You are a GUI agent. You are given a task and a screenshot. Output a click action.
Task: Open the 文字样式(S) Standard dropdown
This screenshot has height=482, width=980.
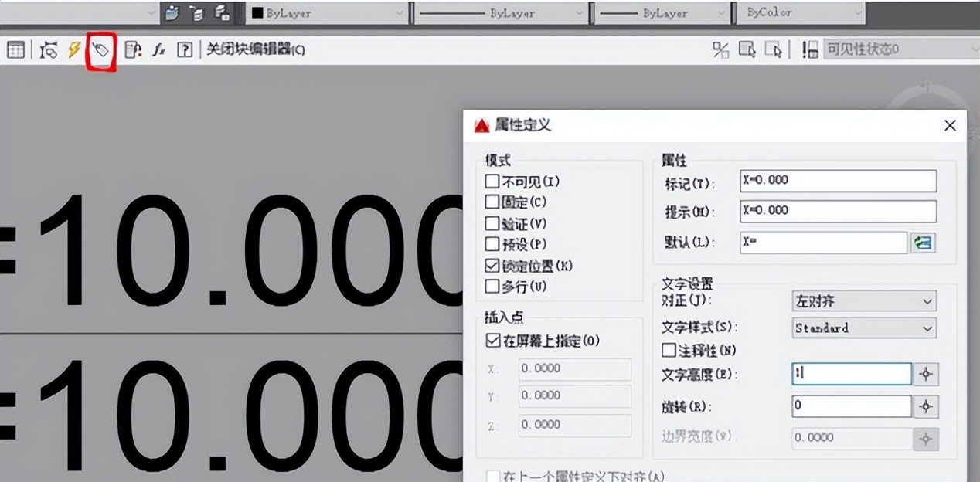[864, 328]
